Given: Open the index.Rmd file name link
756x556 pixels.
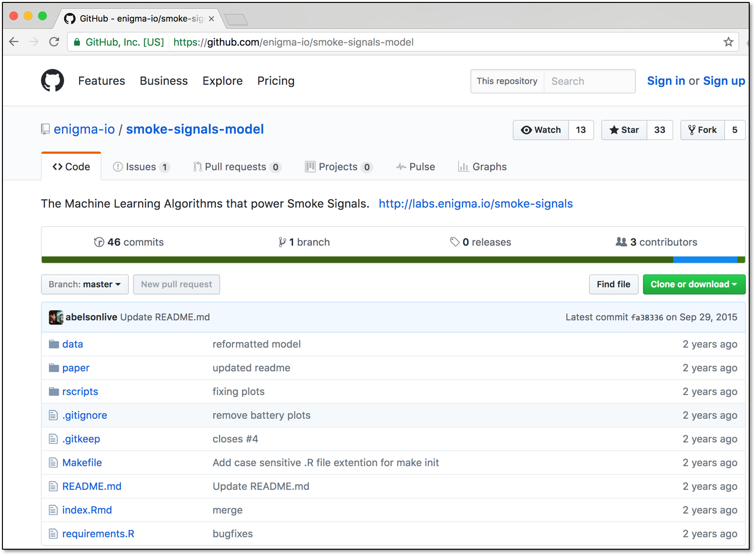Looking at the screenshot, I should tap(87, 510).
